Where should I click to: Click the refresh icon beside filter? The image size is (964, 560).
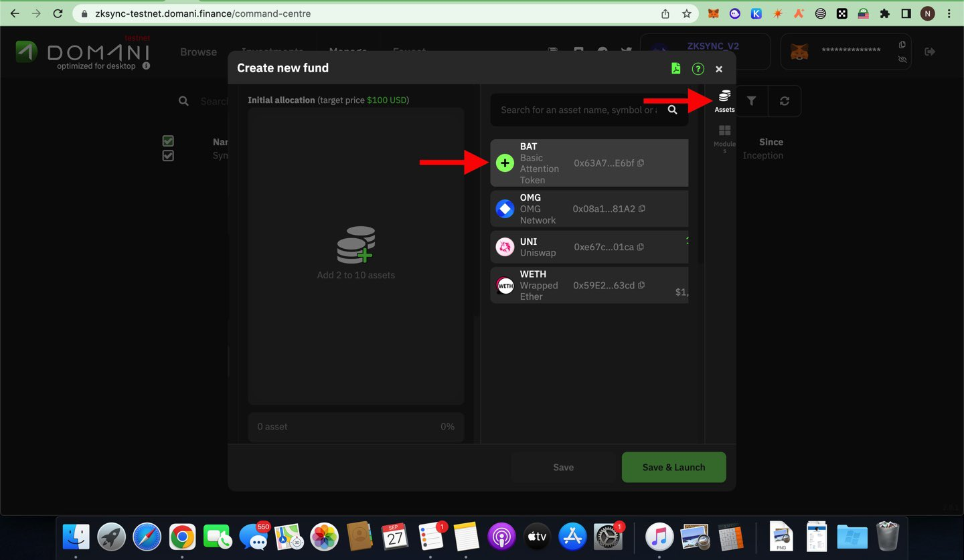pyautogui.click(x=785, y=101)
